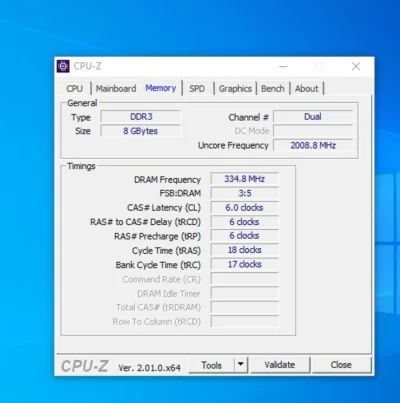Click the Uncore Frequency label

233,146
